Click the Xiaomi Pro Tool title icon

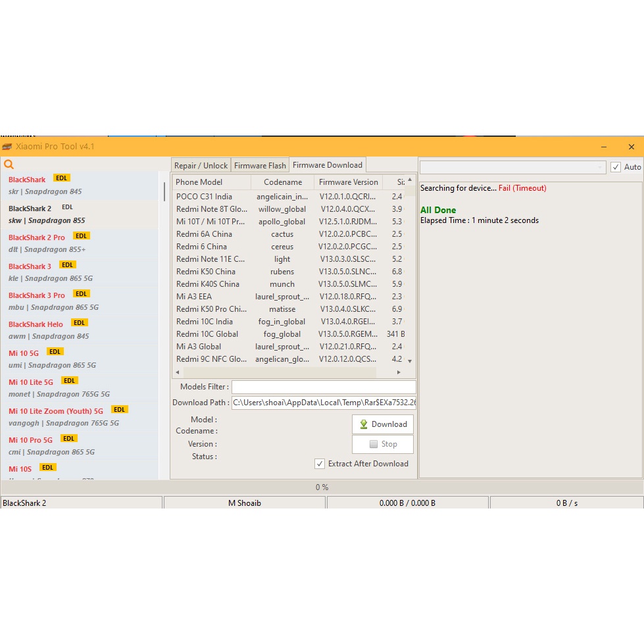point(7,146)
